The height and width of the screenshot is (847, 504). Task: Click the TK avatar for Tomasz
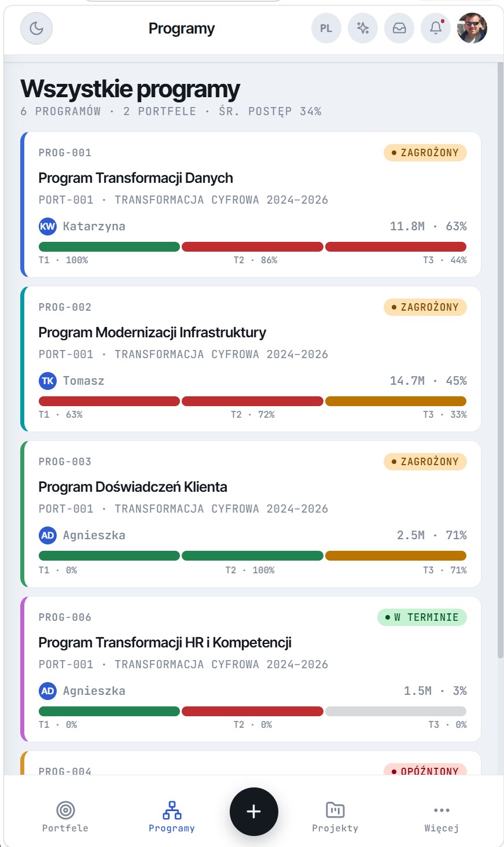(x=47, y=381)
